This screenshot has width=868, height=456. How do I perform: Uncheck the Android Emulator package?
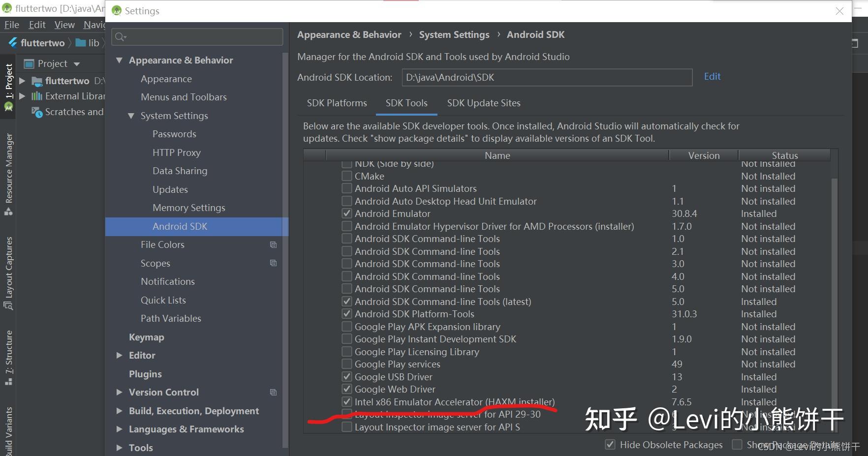[x=347, y=213]
